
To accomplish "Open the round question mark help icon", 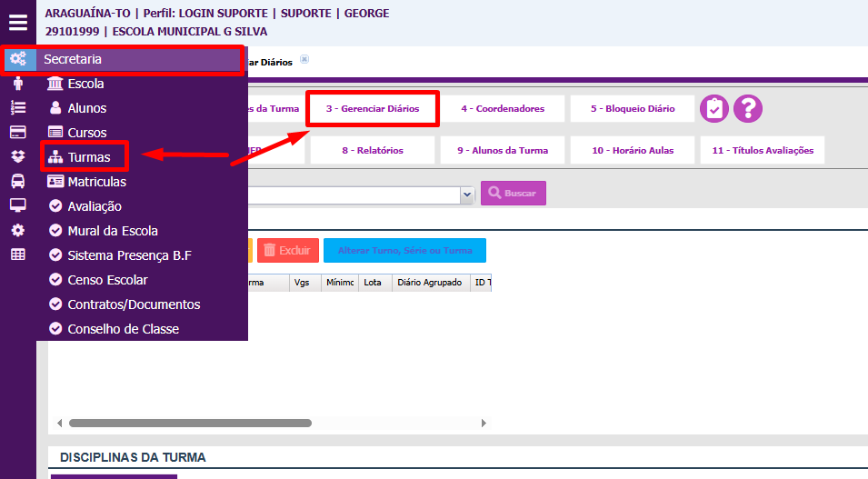I will click(748, 108).
